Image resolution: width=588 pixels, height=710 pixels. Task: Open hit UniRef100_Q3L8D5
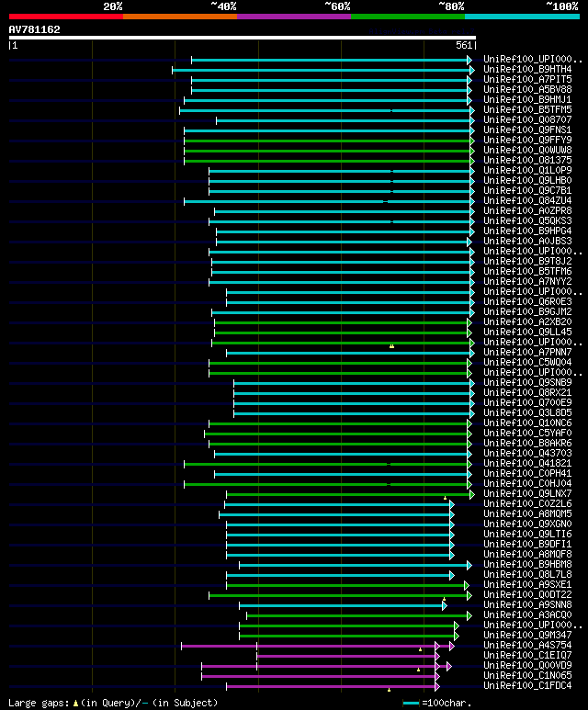pyautogui.click(x=527, y=412)
